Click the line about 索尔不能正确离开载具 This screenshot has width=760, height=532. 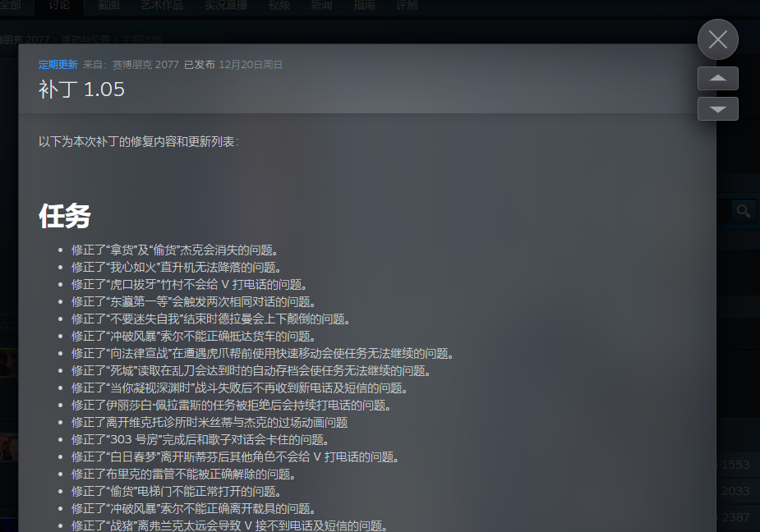point(195,509)
